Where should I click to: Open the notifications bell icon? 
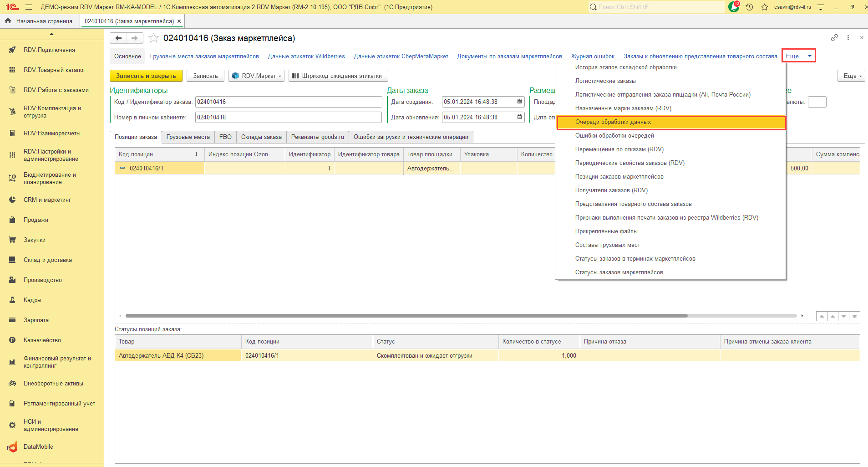coord(733,7)
